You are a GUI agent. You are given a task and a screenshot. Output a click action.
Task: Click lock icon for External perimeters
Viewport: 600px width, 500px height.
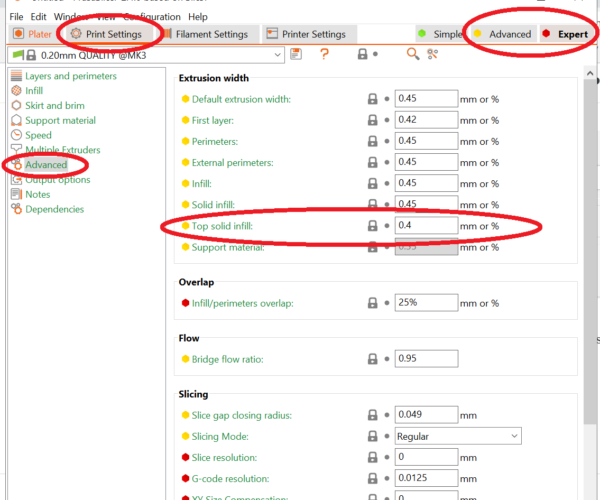(x=372, y=162)
